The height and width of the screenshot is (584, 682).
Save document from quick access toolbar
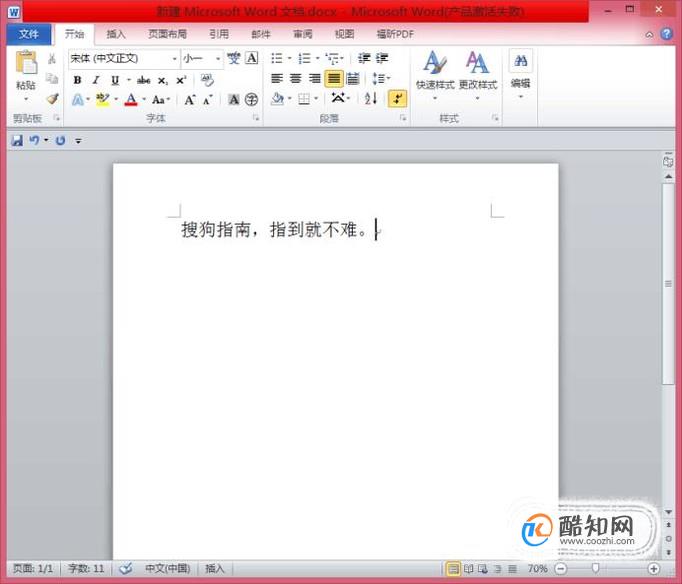[x=17, y=140]
